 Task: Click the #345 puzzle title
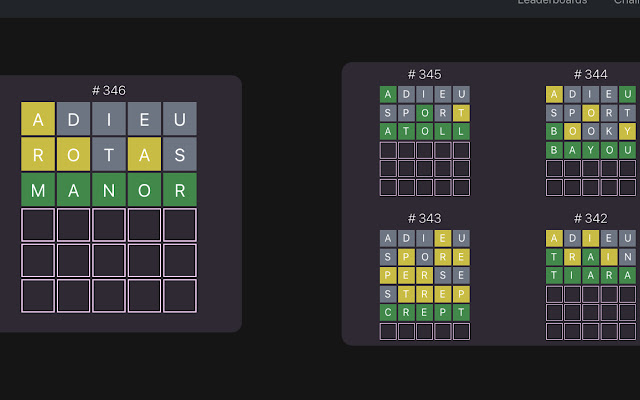click(x=424, y=75)
